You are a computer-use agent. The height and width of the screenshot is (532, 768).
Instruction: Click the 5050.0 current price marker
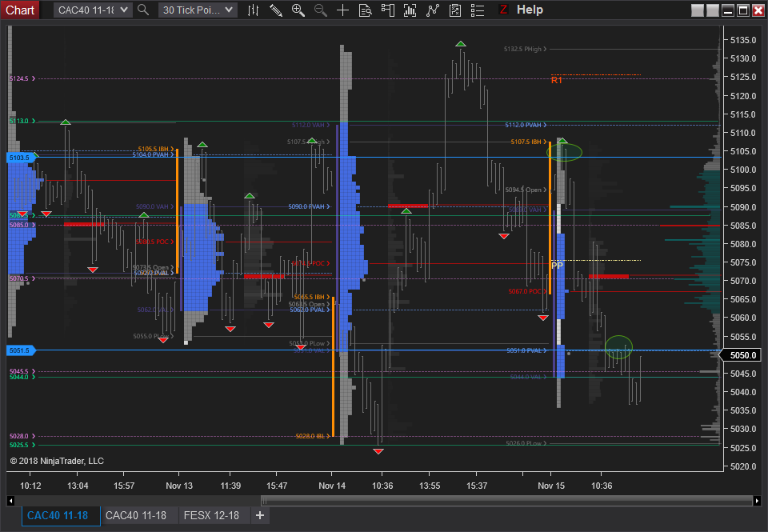742,355
